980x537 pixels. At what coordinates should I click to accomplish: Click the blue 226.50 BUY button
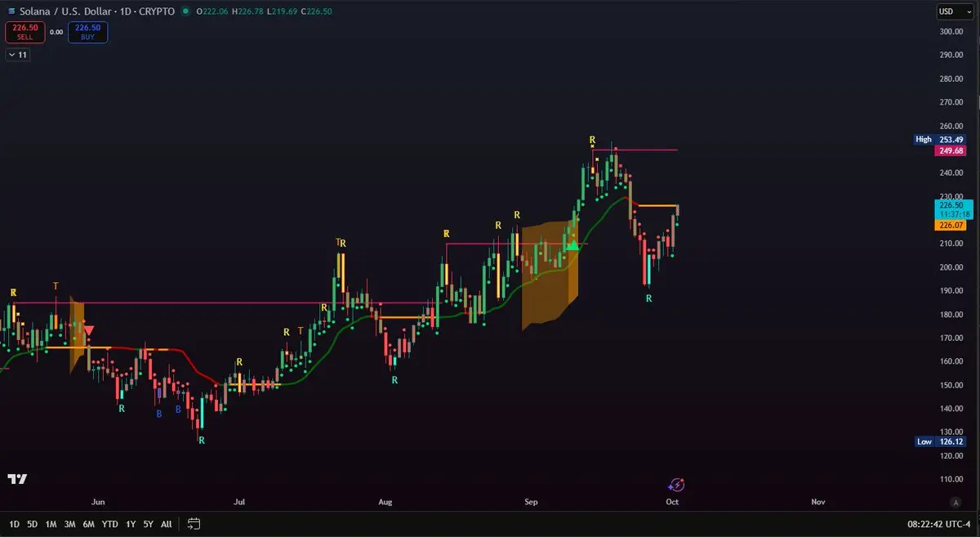[87, 32]
